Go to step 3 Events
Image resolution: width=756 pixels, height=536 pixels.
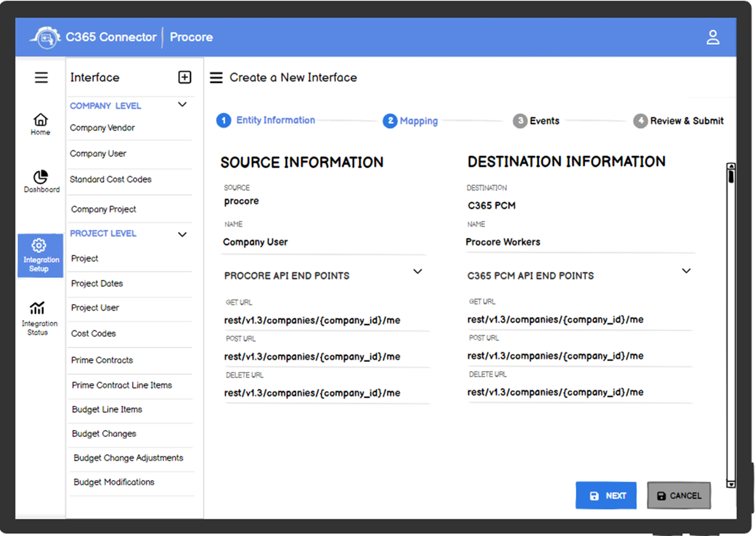point(536,121)
